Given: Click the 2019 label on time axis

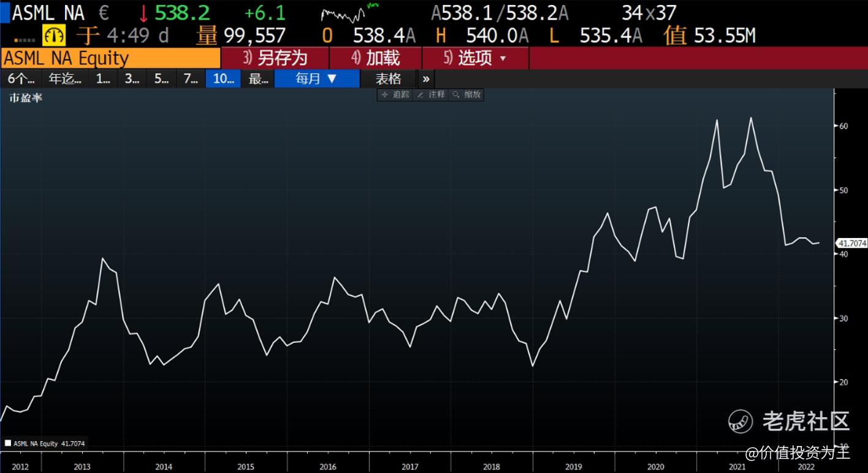Looking at the screenshot, I should pyautogui.click(x=574, y=467).
